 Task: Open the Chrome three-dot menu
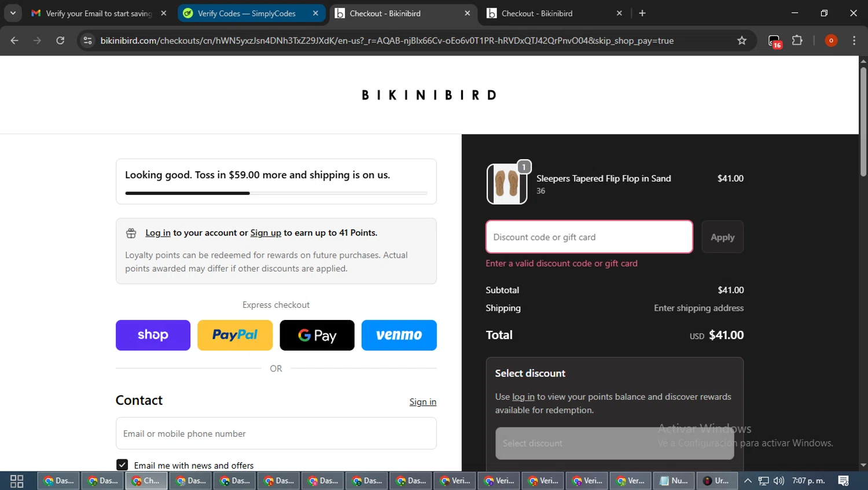tap(854, 40)
